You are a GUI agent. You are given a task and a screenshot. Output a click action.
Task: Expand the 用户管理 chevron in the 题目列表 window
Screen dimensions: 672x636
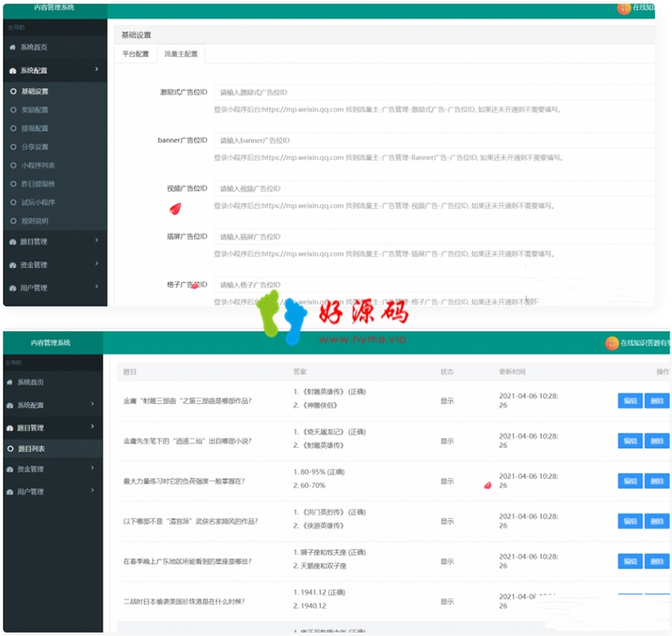(x=92, y=491)
